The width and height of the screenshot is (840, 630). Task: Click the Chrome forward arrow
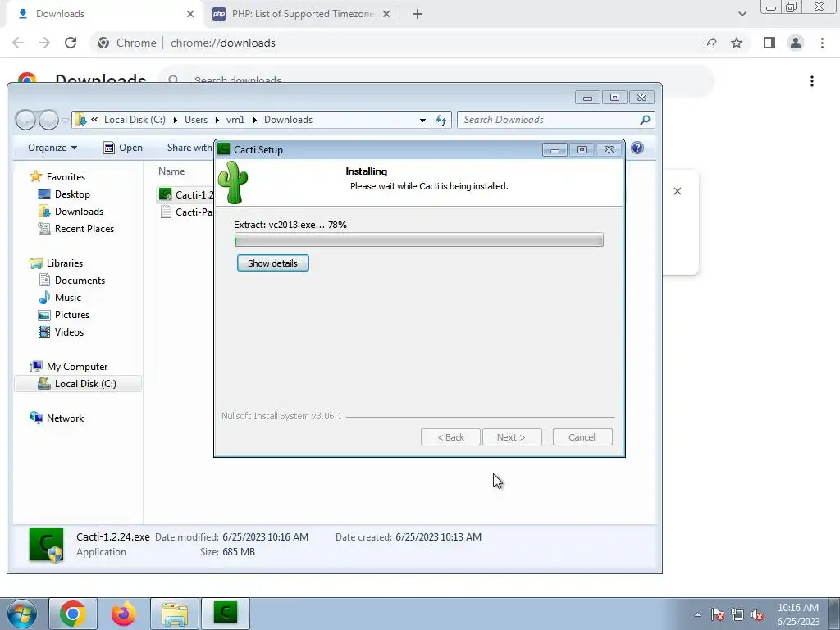pos(44,43)
